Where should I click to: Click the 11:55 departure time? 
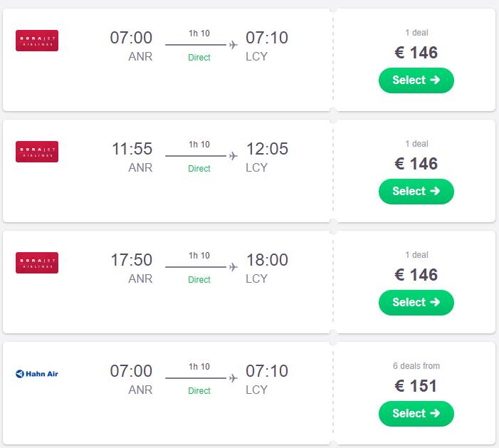point(132,149)
